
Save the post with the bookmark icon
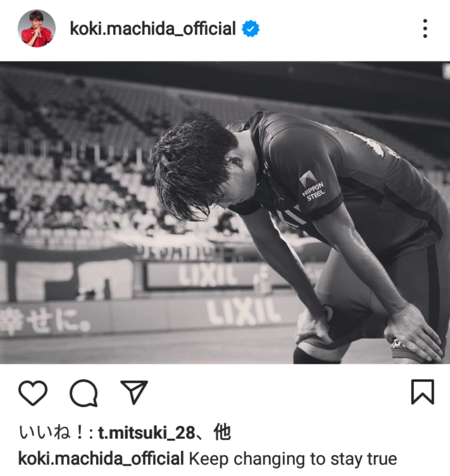click(422, 392)
